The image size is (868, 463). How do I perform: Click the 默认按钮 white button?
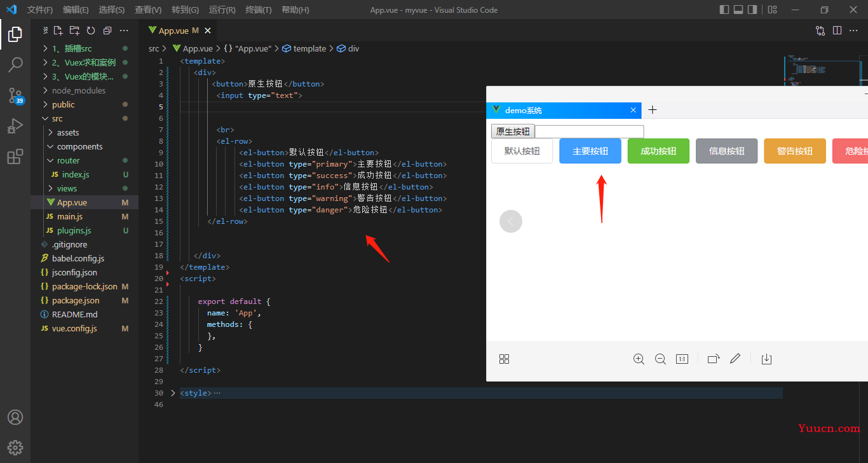click(522, 151)
